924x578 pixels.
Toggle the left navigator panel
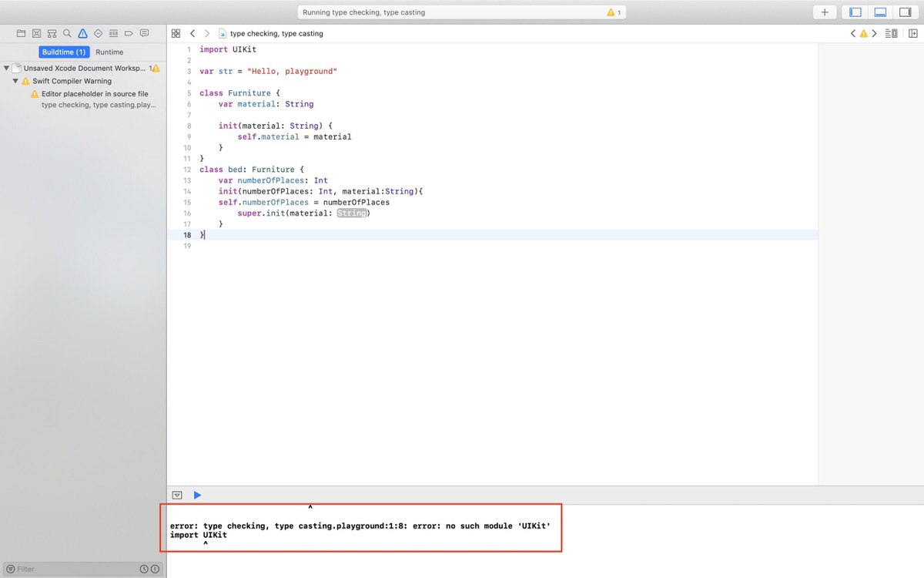pos(855,12)
